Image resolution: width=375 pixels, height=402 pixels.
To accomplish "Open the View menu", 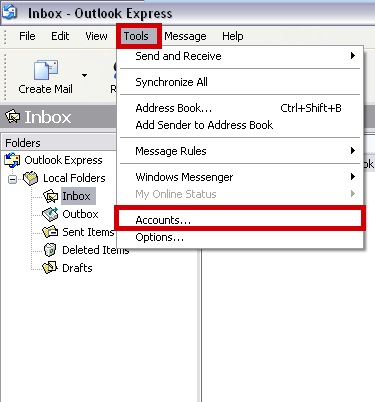I will (96, 36).
